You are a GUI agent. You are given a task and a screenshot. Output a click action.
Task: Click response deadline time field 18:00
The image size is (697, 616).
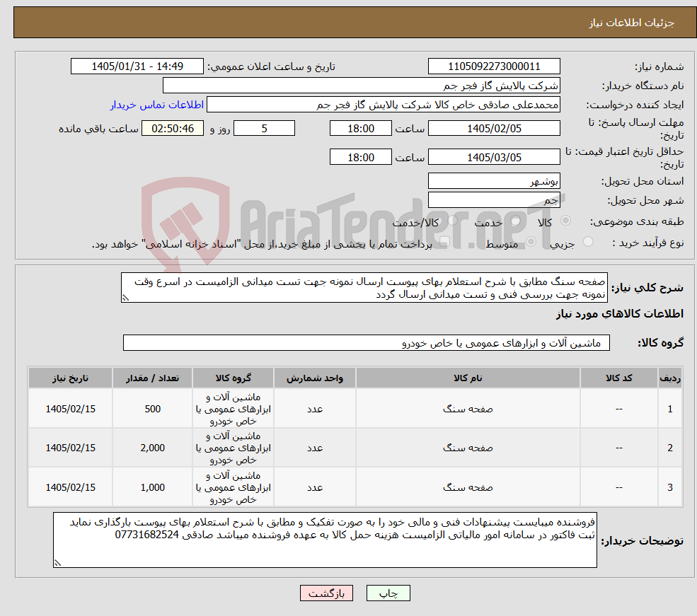tap(360, 128)
